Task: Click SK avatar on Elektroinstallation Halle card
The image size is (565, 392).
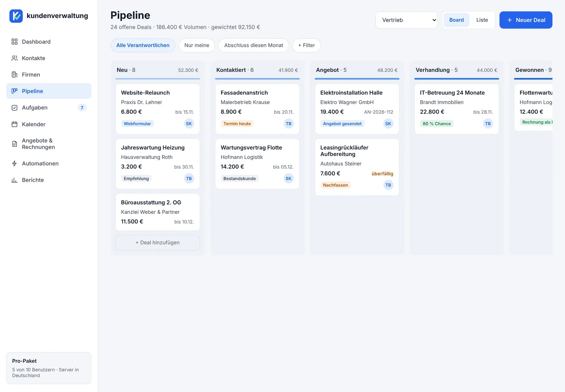Action: pyautogui.click(x=388, y=123)
